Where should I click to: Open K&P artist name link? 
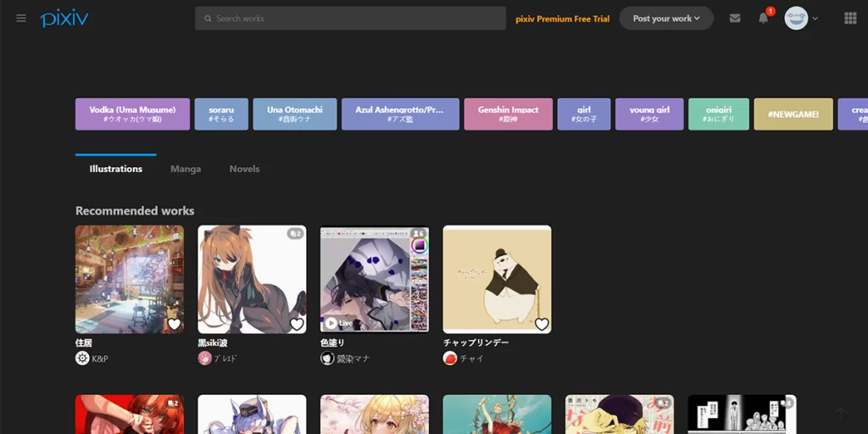[100, 359]
